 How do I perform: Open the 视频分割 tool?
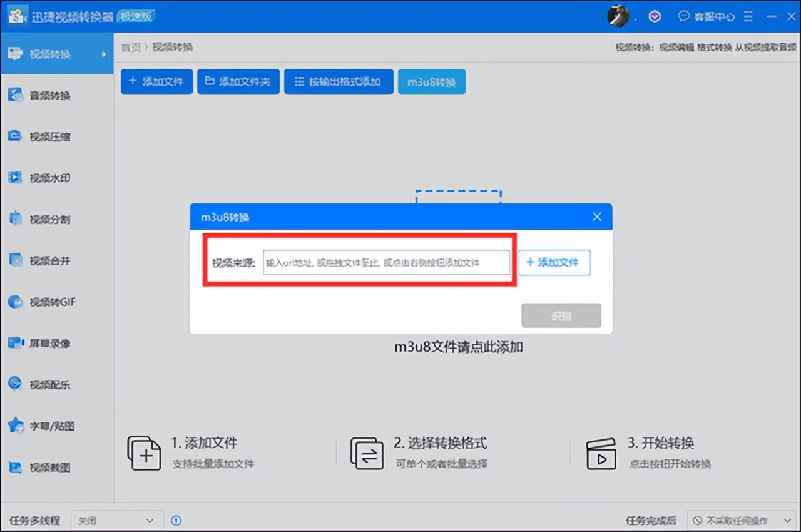[38, 219]
